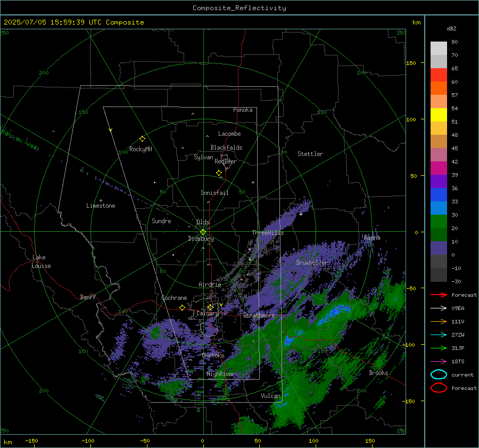Click the Limestone label
The image size is (479, 448).
pyautogui.click(x=101, y=206)
